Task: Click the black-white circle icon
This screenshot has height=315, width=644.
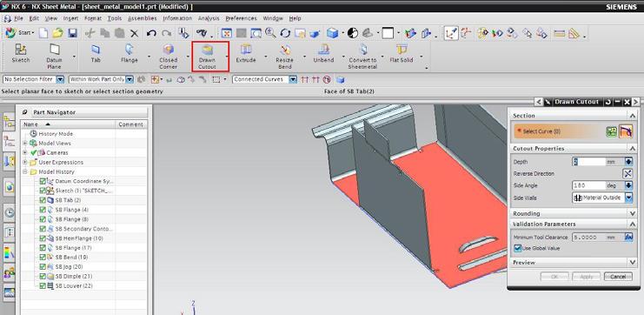Action: click(352, 33)
